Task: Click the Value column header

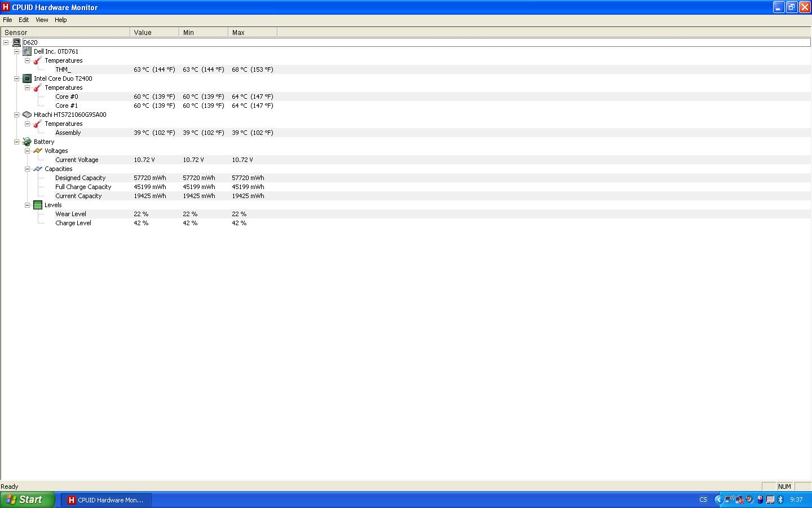Action: click(155, 33)
